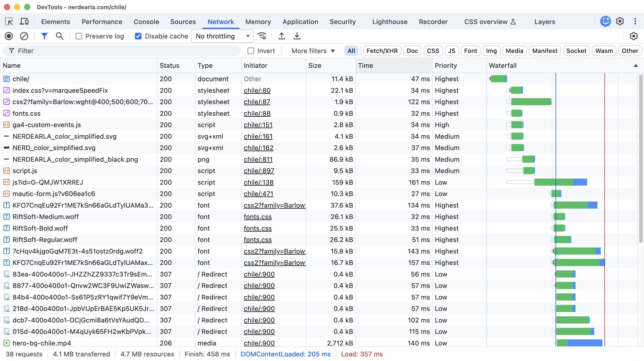
Task: Enable the Preserve log checkbox
Action: pos(79,36)
